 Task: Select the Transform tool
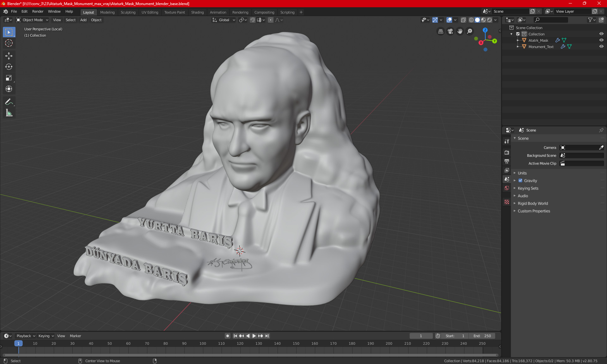pyautogui.click(x=9, y=89)
